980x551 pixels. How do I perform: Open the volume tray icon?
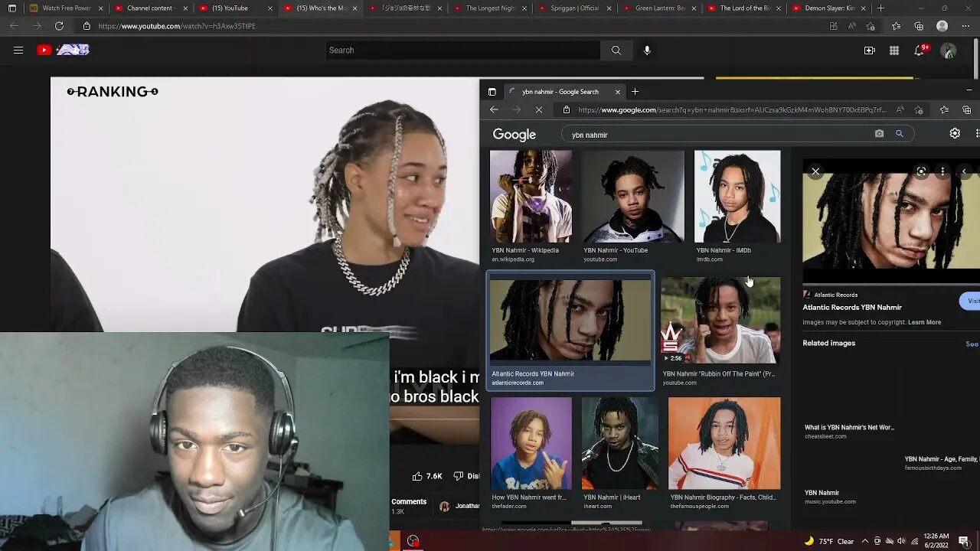[x=900, y=541]
